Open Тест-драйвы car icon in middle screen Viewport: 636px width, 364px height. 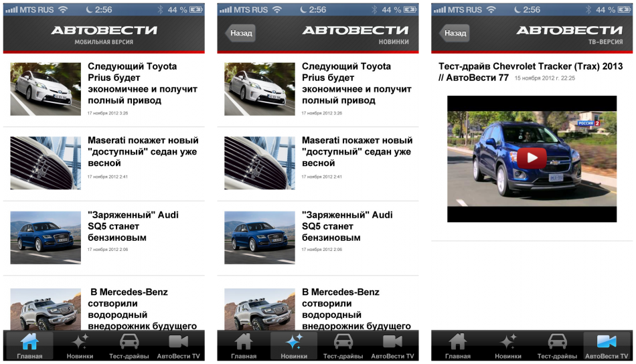tap(343, 342)
